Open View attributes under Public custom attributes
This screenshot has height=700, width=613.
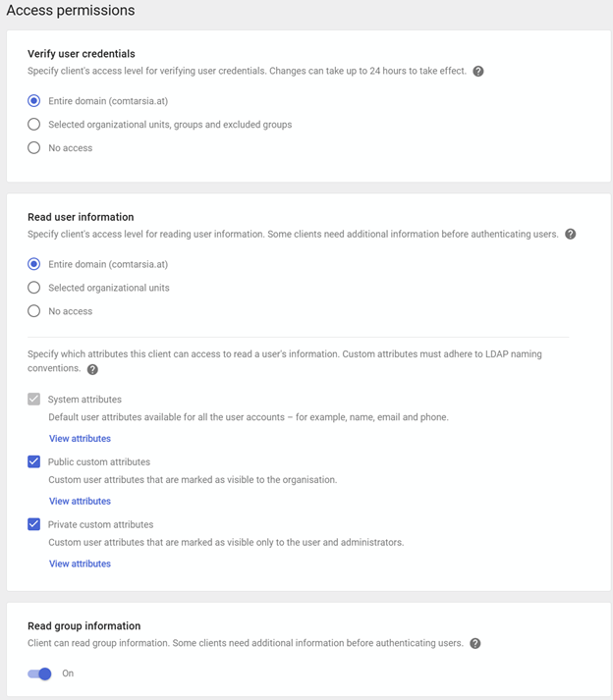80,502
